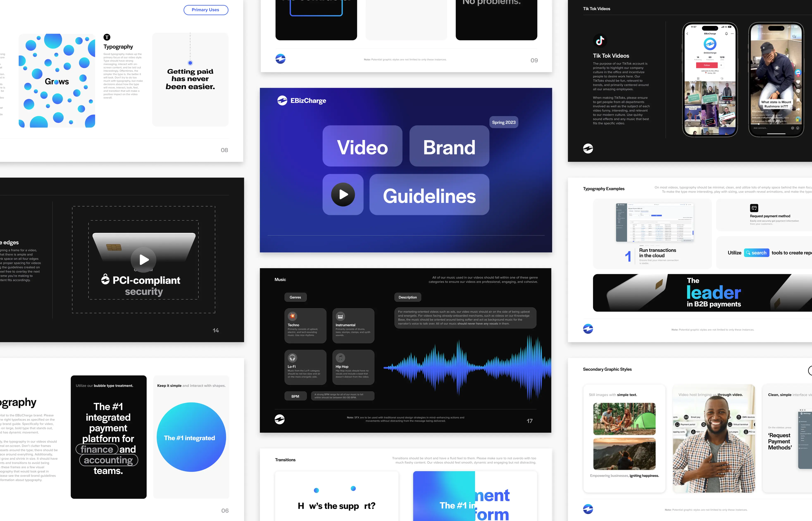Click the white EBizCharge logo on TikTok slide
This screenshot has width=812, height=521.
588,148
